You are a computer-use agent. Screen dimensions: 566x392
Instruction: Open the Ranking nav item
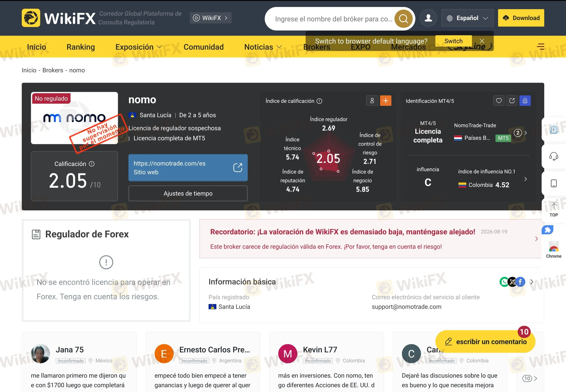tap(81, 47)
